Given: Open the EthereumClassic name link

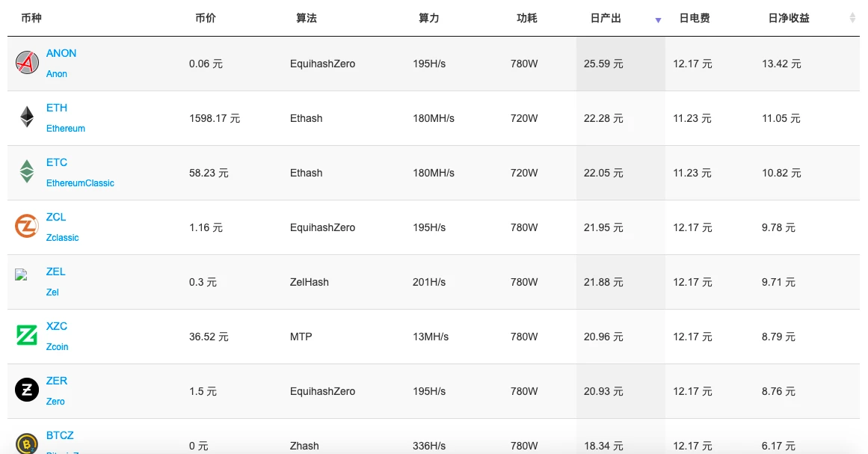Looking at the screenshot, I should pos(80,183).
